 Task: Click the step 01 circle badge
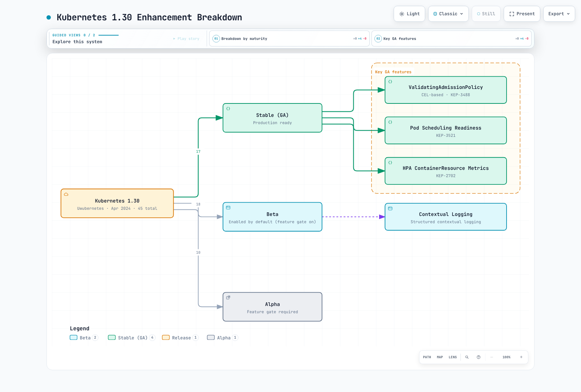216,38
